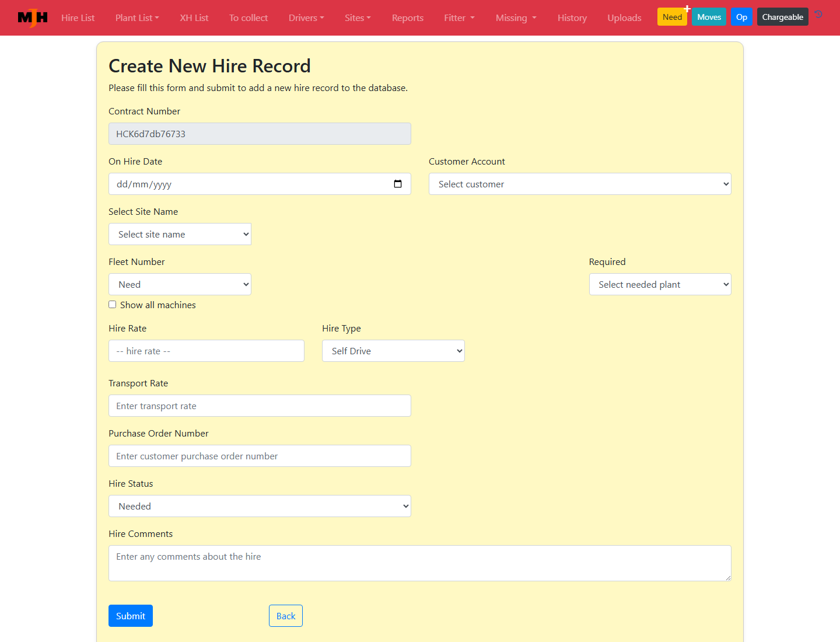Viewport: 840px width, 642px height.
Task: Focus the On Hire Date field
Action: [x=260, y=184]
